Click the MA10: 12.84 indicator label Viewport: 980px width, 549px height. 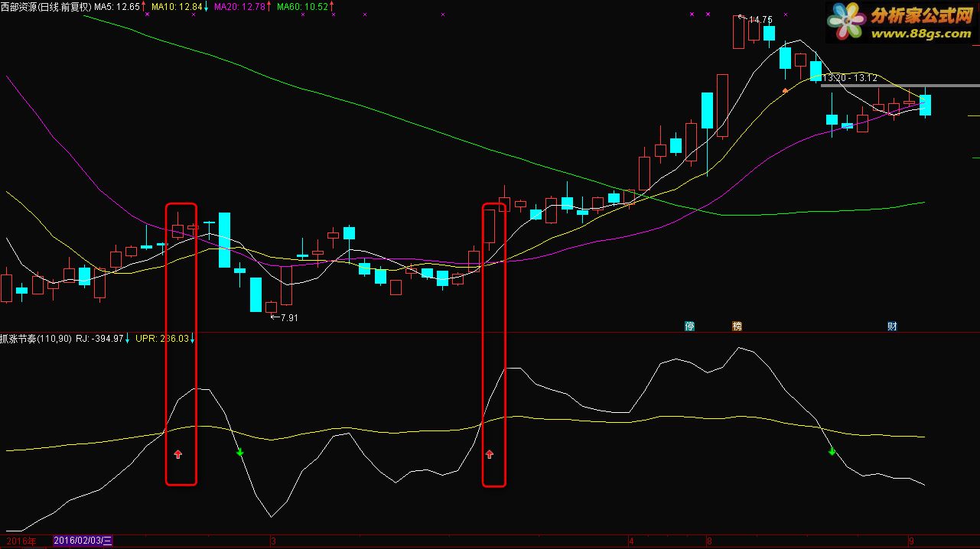click(x=177, y=6)
